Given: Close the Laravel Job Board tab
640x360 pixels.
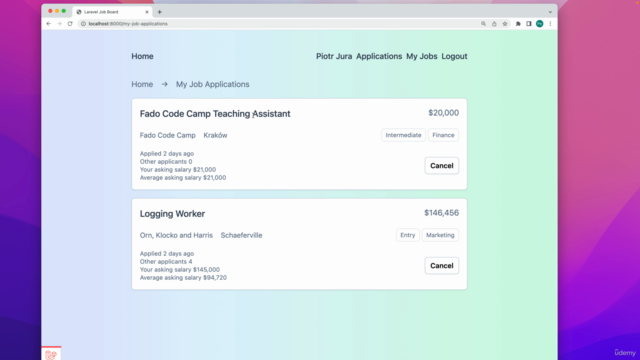Looking at the screenshot, I should point(147,12).
